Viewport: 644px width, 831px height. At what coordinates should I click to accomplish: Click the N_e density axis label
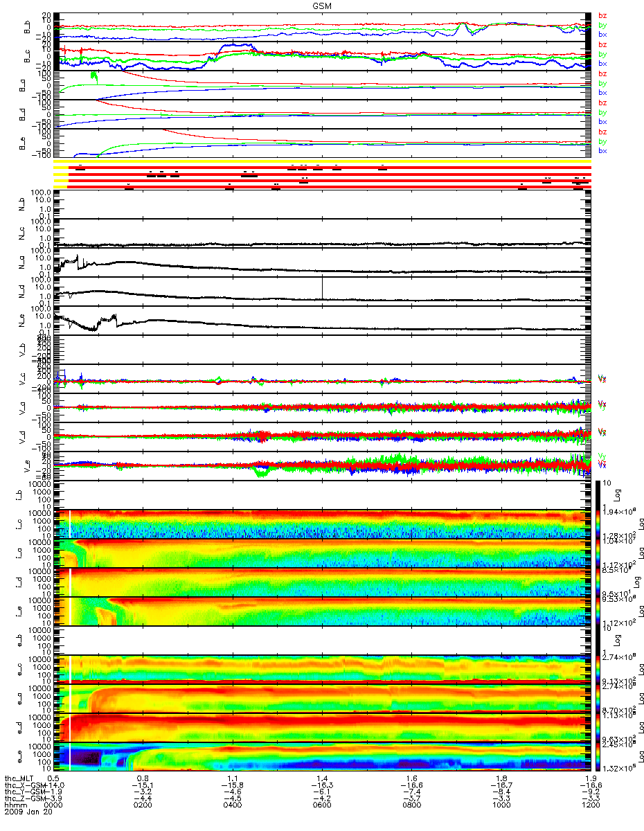point(23,321)
